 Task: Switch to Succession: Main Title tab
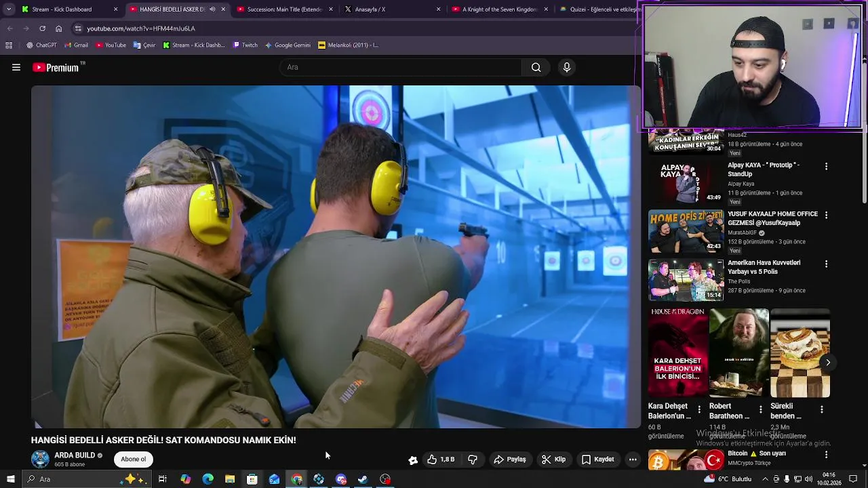[x=285, y=9]
